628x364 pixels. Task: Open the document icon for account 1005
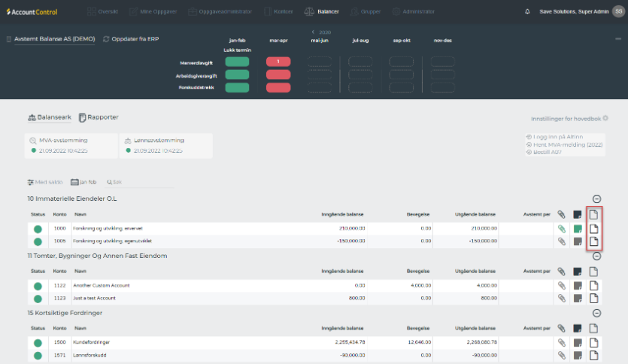[593, 241]
